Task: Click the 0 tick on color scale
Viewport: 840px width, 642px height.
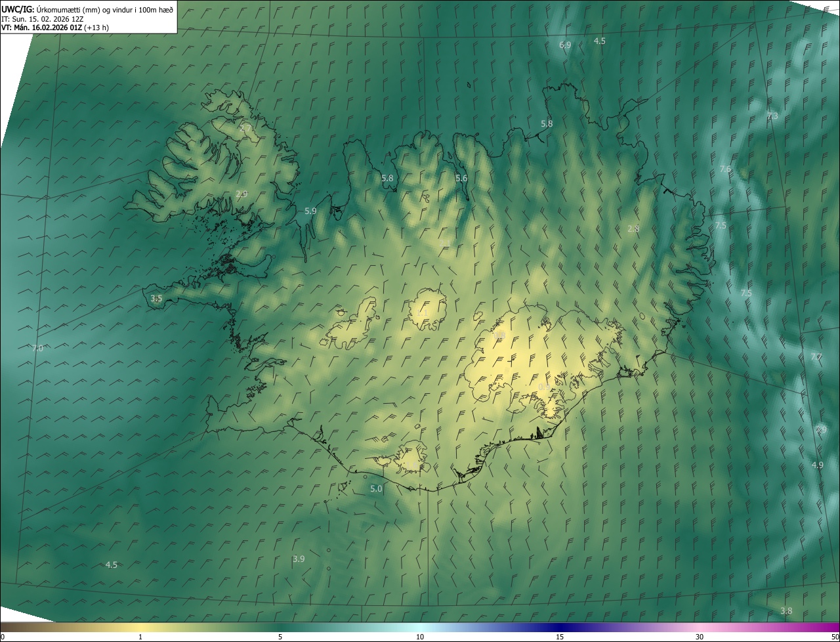Action: pyautogui.click(x=2, y=637)
